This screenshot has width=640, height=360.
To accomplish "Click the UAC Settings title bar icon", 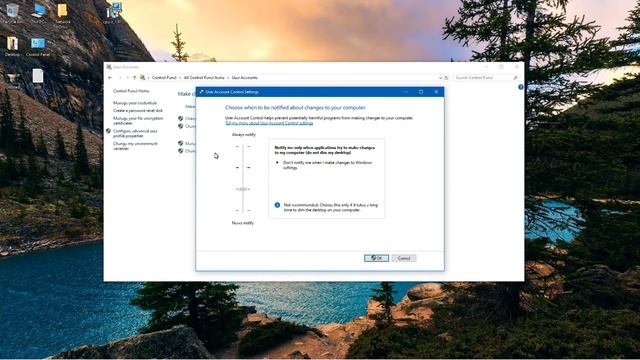I will pos(201,92).
